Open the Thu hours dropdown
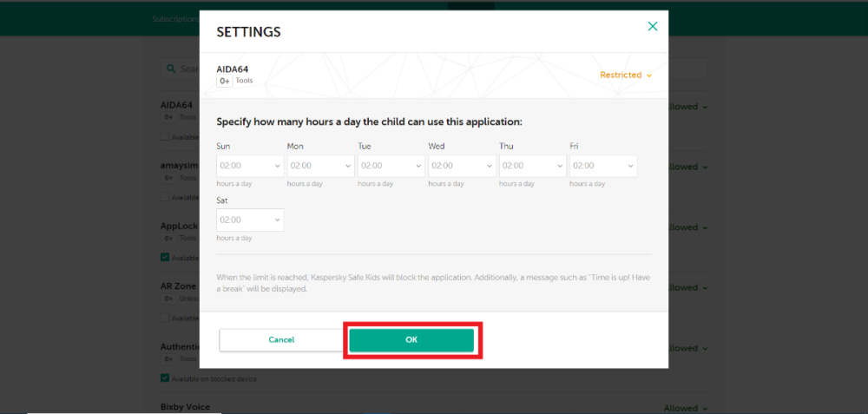This screenshot has height=414, width=868. [533, 166]
